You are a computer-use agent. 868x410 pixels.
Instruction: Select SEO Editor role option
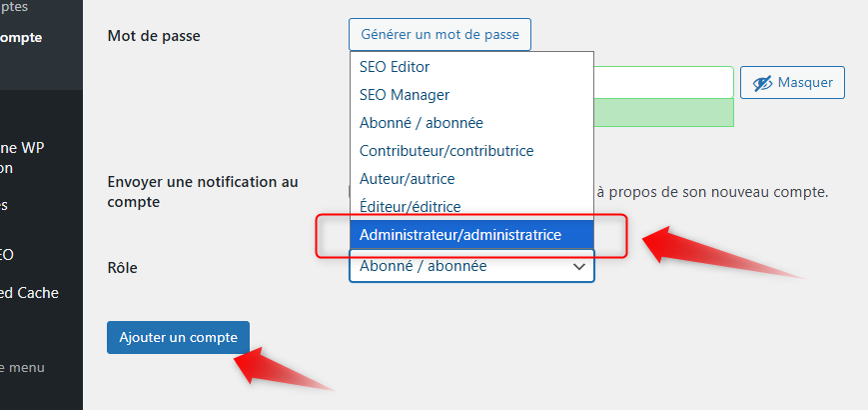[x=394, y=66]
